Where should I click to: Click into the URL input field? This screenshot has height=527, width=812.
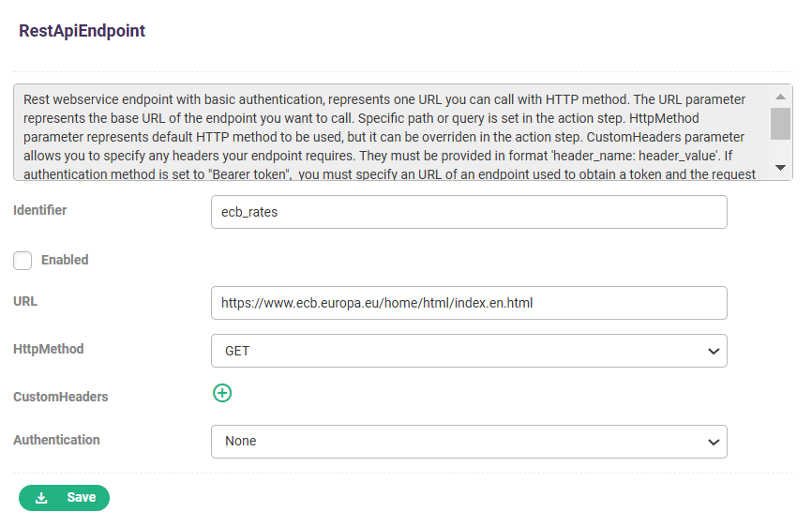469,303
